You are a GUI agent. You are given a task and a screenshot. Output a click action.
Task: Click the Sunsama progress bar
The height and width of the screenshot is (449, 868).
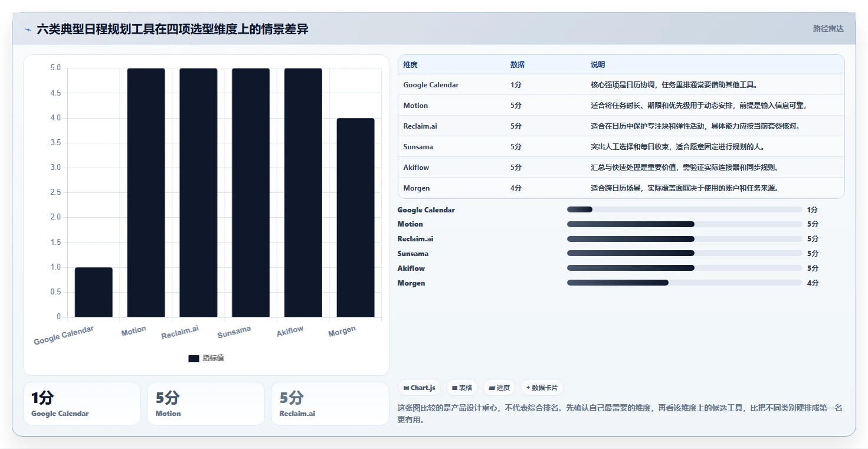(684, 254)
